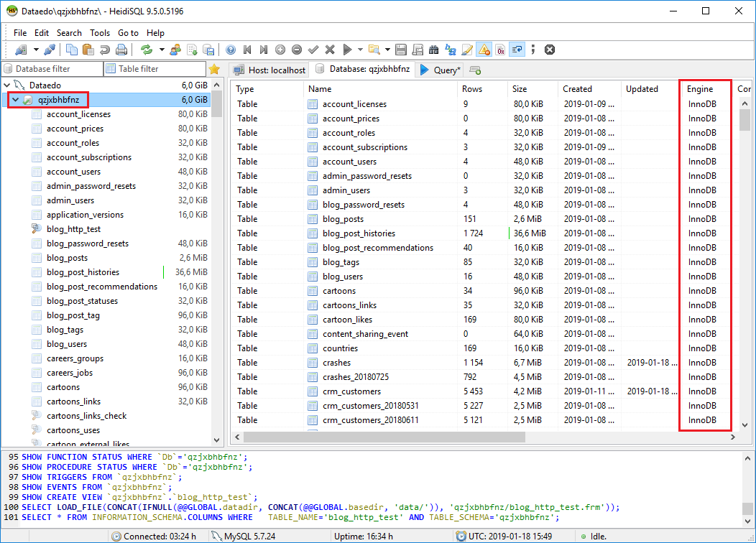Toggle stop on errors warning button

coord(484,50)
